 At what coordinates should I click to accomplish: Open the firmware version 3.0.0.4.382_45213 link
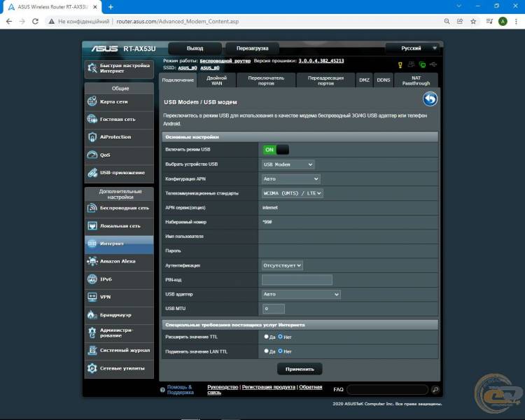[x=321, y=61]
